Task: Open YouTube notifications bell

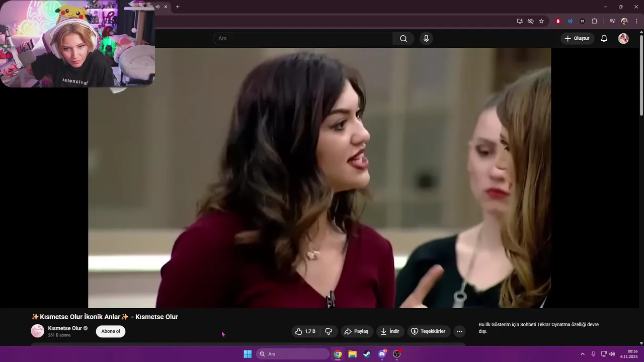Action: click(x=604, y=39)
